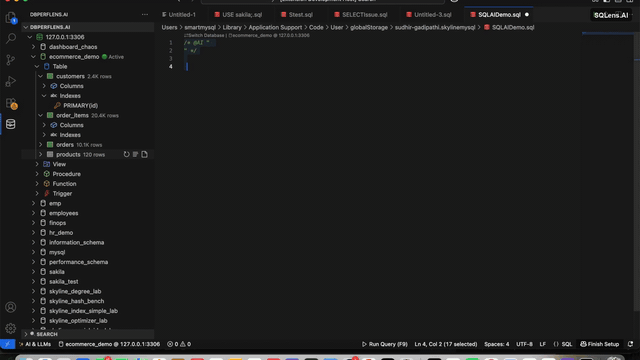Image resolution: width=640 pixels, height=360 pixels.
Task: Collapse customers Indexes node
Action: [44, 96]
